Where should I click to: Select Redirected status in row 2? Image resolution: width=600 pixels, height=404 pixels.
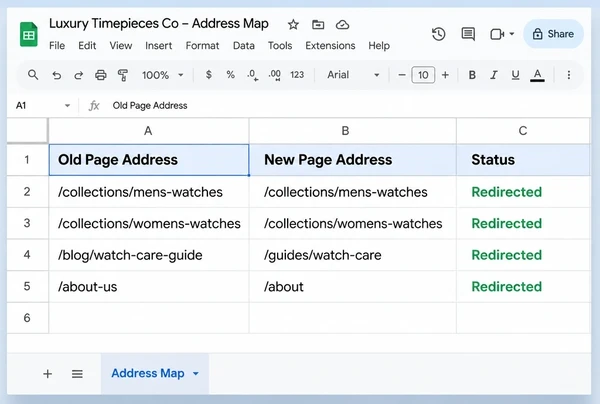tap(523, 192)
